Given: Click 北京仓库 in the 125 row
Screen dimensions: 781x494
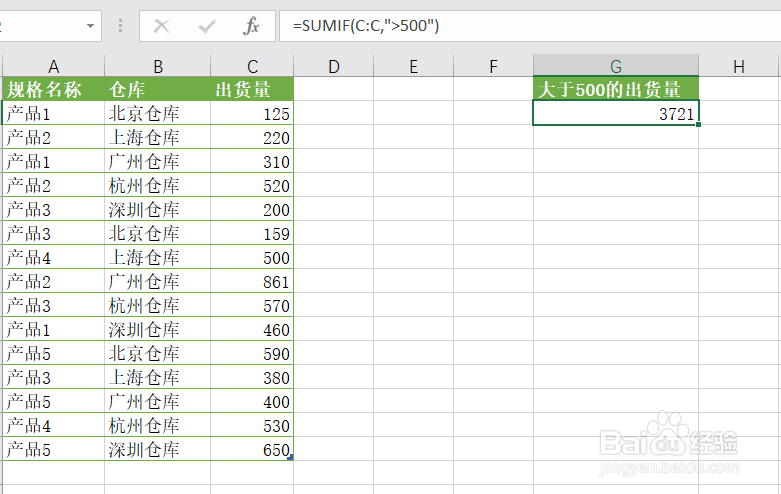Looking at the screenshot, I should [144, 114].
